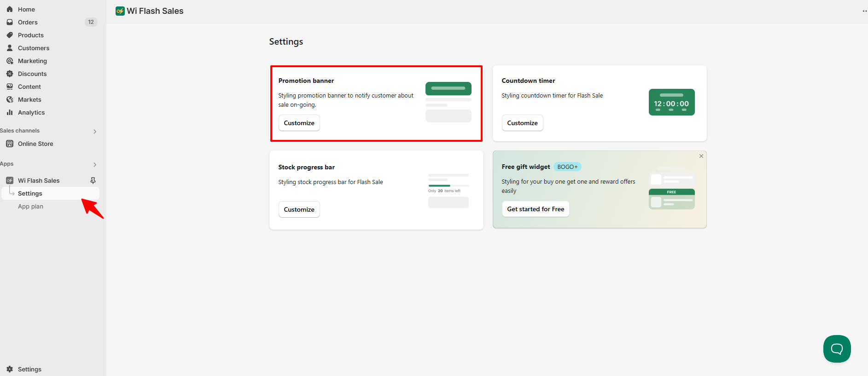Click the Settings page heading
This screenshot has width=868, height=376.
286,41
